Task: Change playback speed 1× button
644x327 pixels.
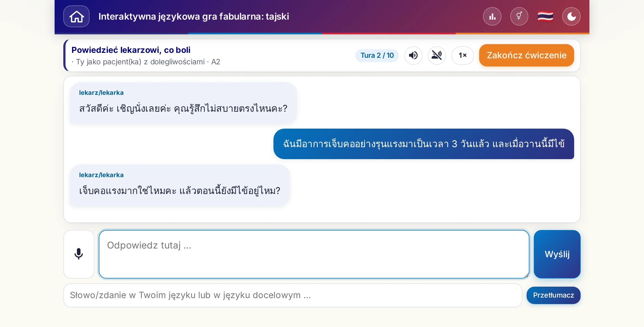Action: tap(463, 55)
